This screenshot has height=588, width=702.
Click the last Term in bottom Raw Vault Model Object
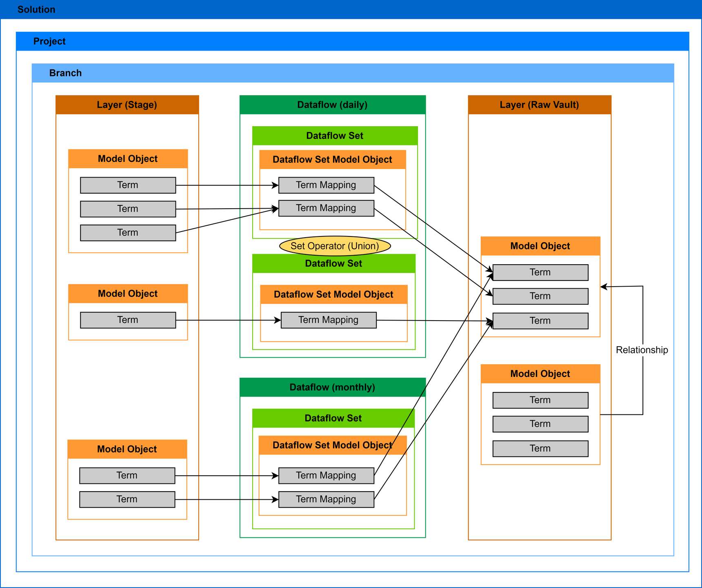click(540, 448)
